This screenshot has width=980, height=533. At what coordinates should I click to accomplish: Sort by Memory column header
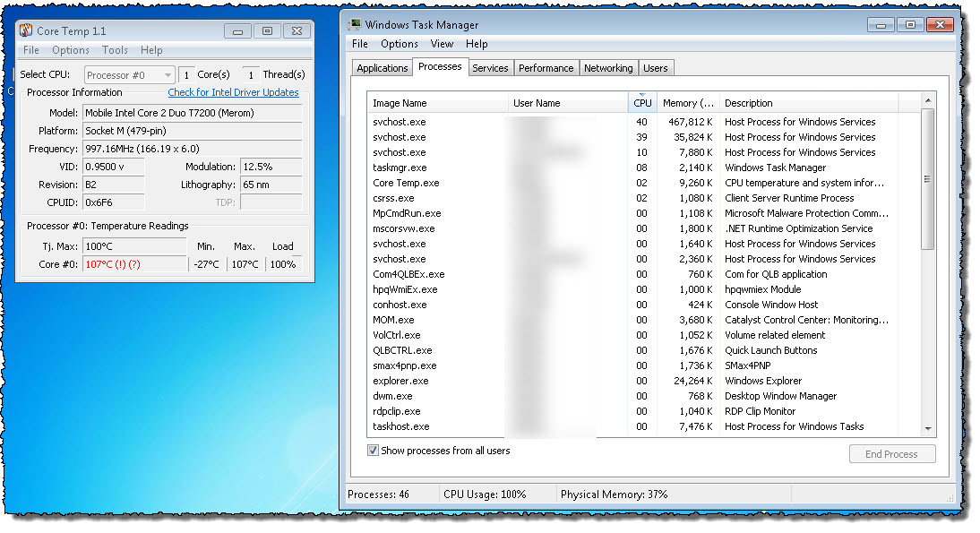(687, 103)
